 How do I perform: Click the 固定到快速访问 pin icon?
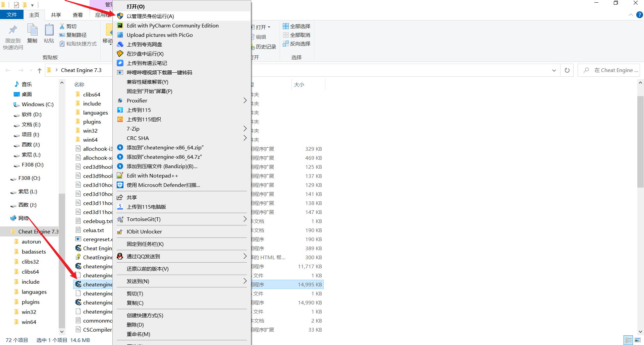coord(13,30)
